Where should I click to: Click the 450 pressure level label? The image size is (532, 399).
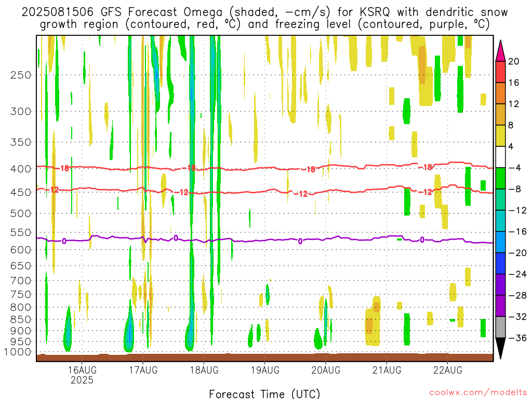[x=20, y=192]
